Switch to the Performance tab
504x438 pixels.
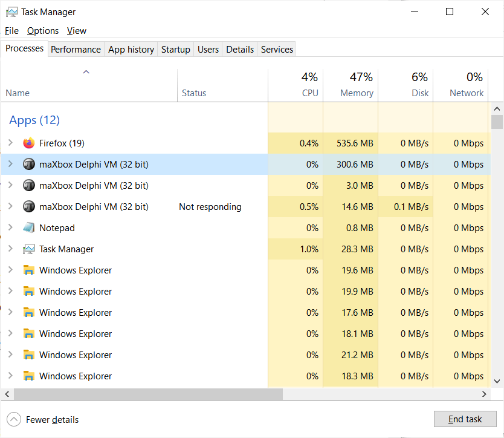click(x=76, y=50)
